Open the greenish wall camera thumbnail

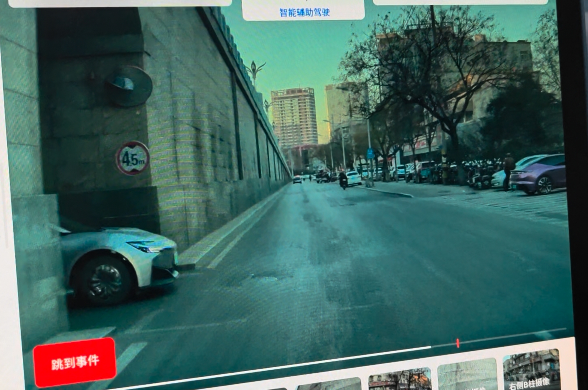click(467, 376)
